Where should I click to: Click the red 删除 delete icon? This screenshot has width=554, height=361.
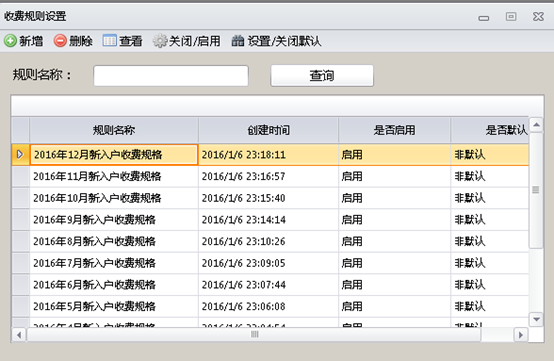pyautogui.click(x=60, y=41)
